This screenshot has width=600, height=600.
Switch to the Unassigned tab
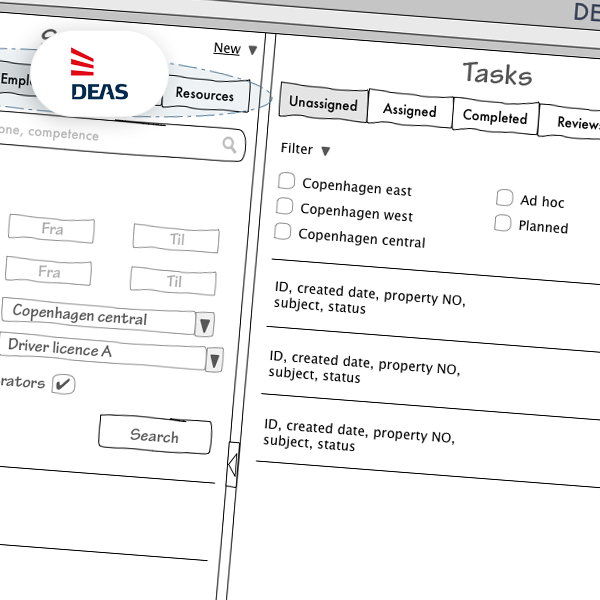[x=323, y=104]
